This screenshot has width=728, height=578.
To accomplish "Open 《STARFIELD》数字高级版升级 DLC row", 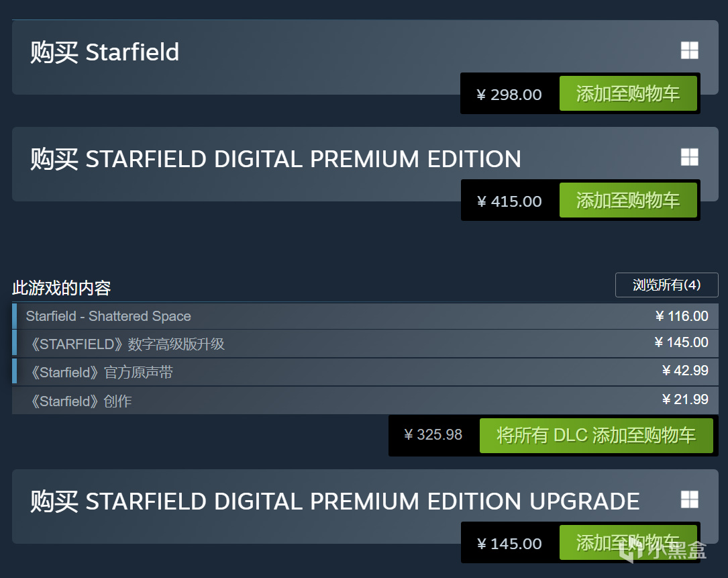I will (x=365, y=344).
